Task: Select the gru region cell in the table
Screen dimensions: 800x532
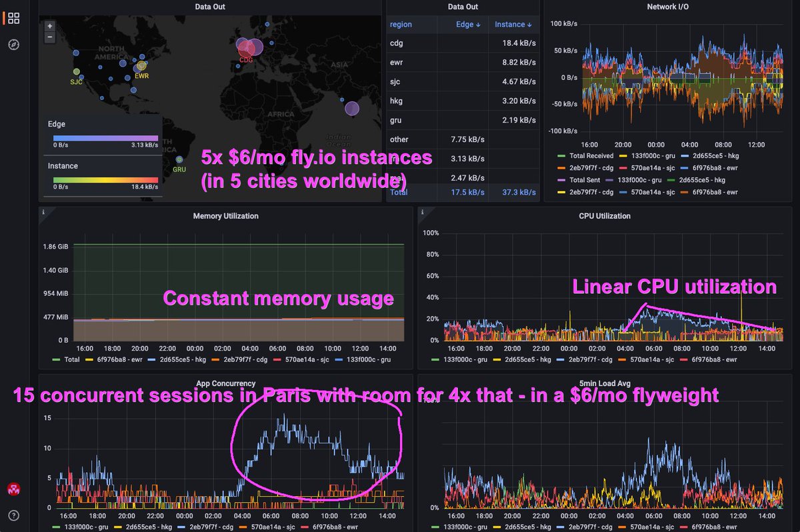Action: (411, 120)
